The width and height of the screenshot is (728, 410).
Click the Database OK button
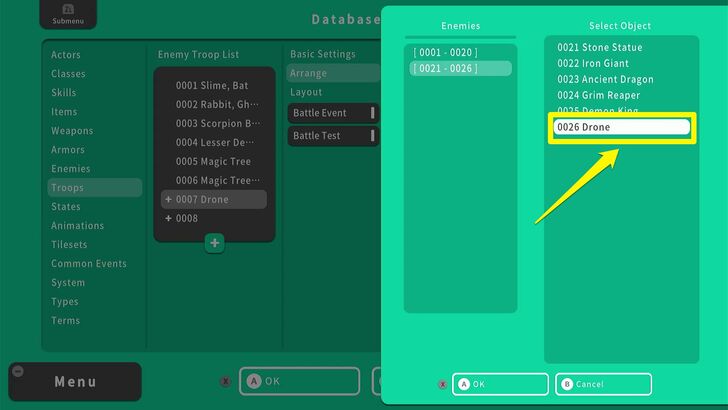point(299,381)
